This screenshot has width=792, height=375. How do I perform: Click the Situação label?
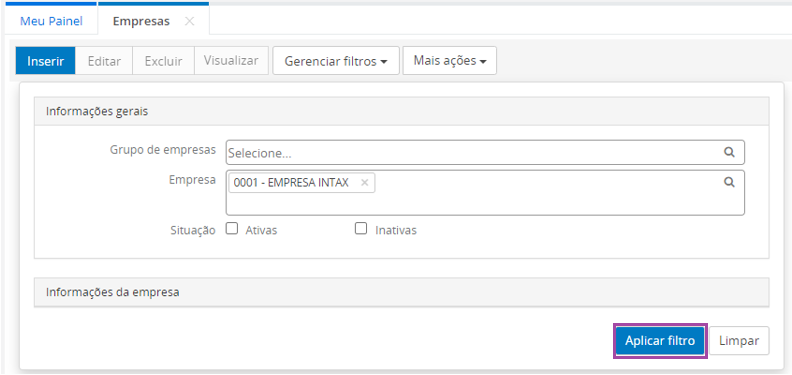click(193, 230)
